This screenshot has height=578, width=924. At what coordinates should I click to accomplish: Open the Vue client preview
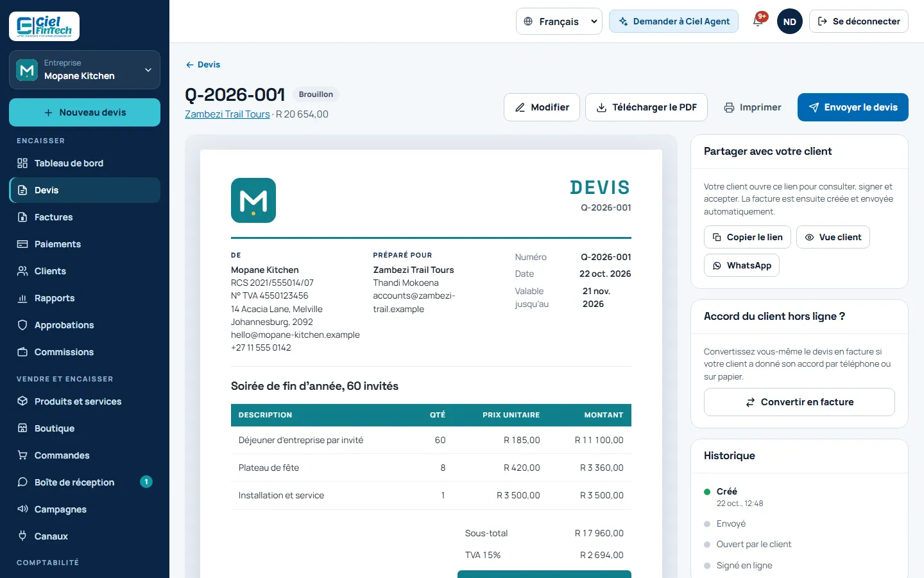point(833,237)
